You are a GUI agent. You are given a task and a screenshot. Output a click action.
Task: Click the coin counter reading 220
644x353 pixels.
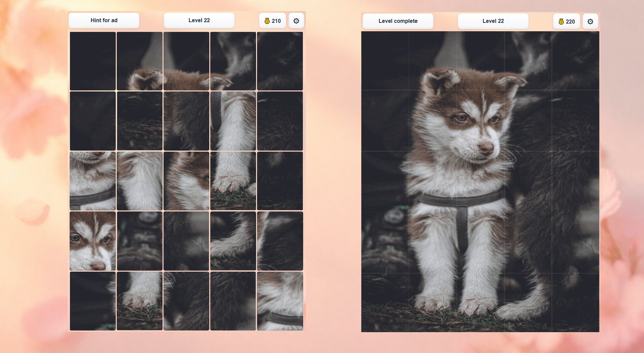[566, 21]
